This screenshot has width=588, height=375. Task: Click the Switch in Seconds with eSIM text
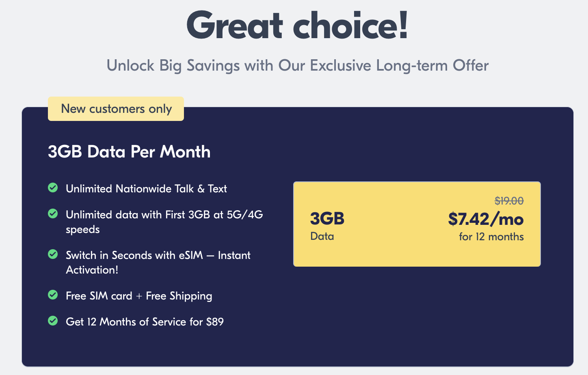coord(158,255)
